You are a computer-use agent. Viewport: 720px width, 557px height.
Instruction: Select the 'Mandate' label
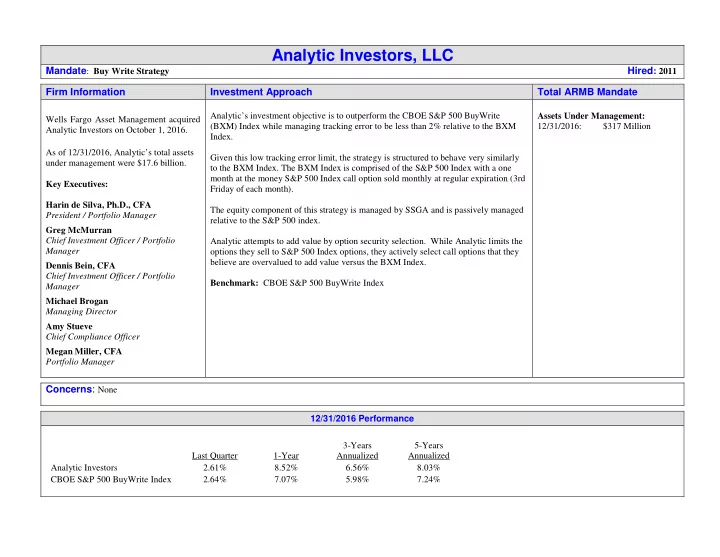coord(66,71)
